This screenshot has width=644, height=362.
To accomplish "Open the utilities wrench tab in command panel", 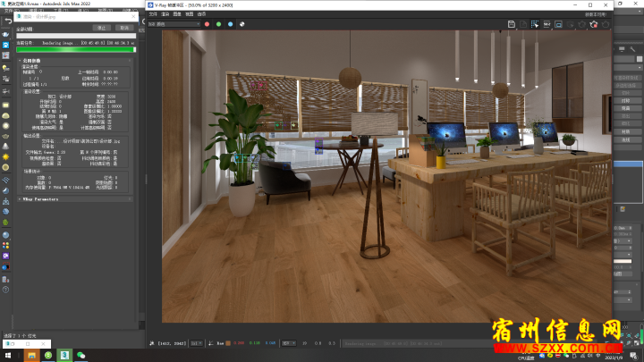I will 632,49.
